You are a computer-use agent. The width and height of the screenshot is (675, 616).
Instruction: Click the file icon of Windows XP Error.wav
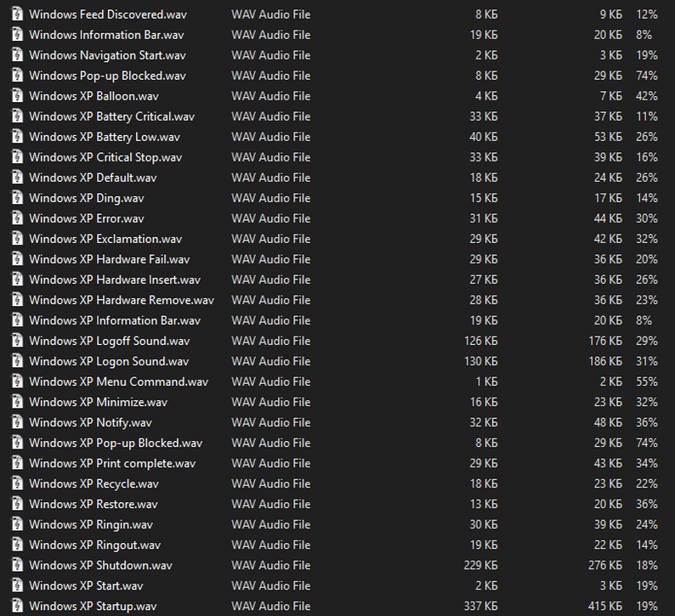click(x=17, y=218)
